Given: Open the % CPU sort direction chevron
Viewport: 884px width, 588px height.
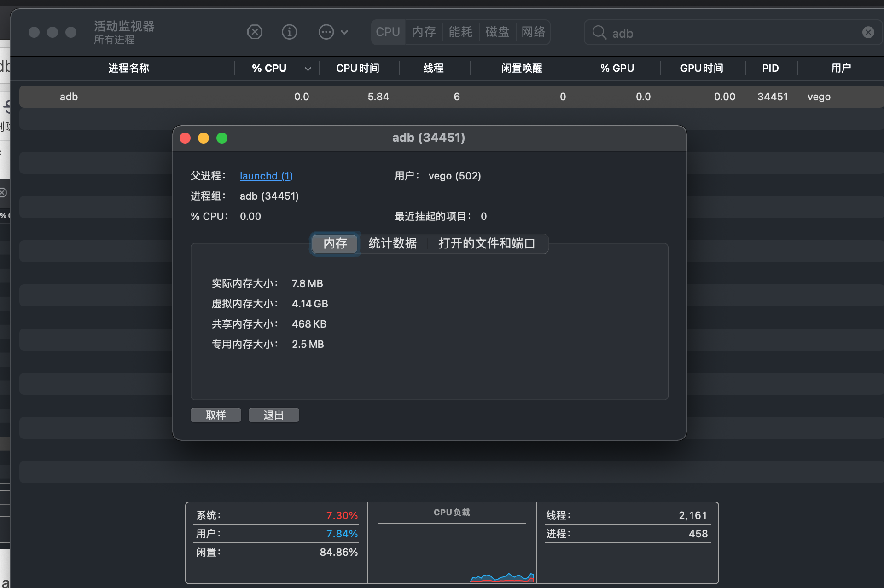Looking at the screenshot, I should coord(308,68).
